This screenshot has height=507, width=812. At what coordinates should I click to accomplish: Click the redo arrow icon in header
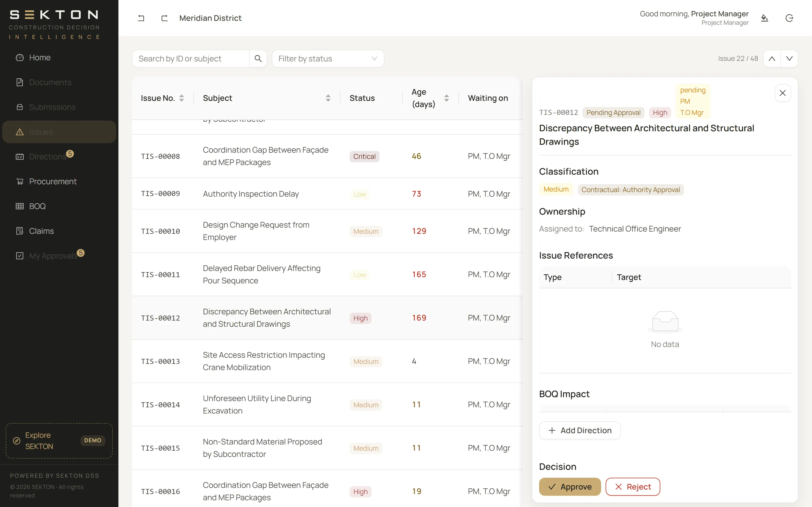pyautogui.click(x=164, y=18)
